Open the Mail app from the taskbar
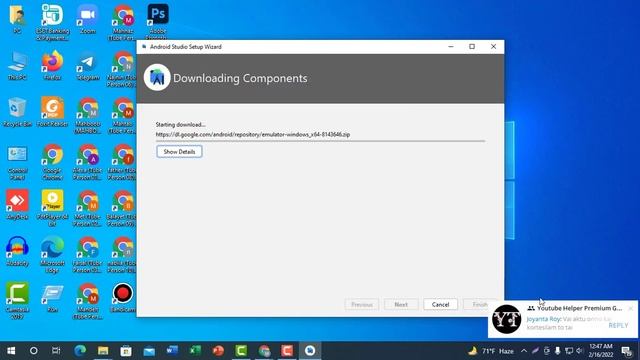The height and width of the screenshot is (360, 640). [x=149, y=351]
